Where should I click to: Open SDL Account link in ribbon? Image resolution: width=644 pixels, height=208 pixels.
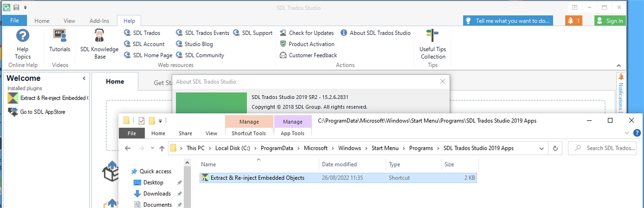point(144,44)
